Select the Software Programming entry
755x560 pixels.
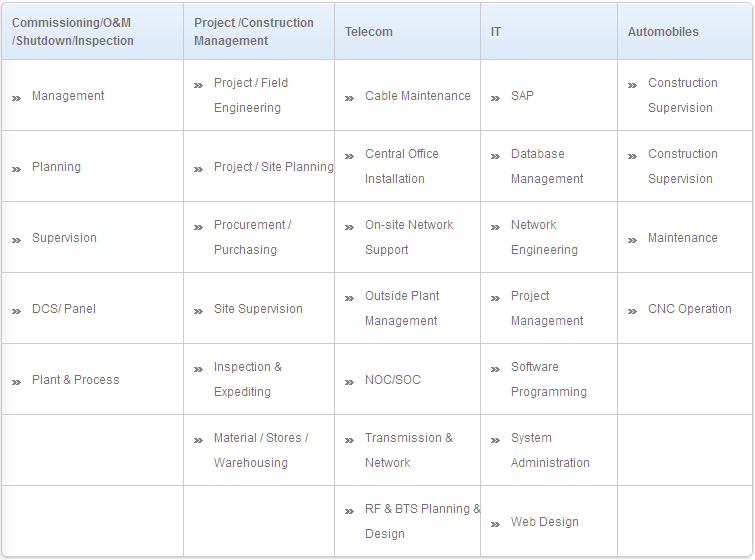[x=549, y=379]
